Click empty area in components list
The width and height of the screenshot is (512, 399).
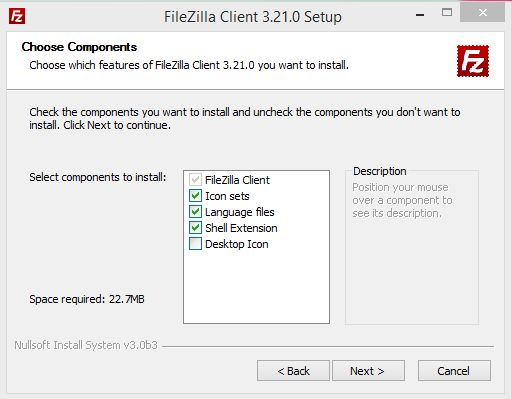256,287
